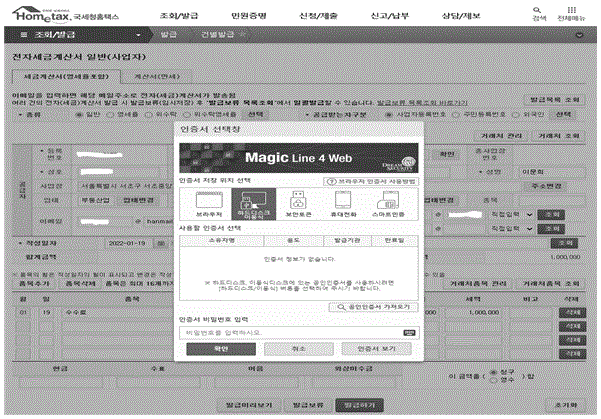Open 브라우저 인증서 사용방법 help link
Image resolution: width=601 pixels, height=419 pixels.
372,181
